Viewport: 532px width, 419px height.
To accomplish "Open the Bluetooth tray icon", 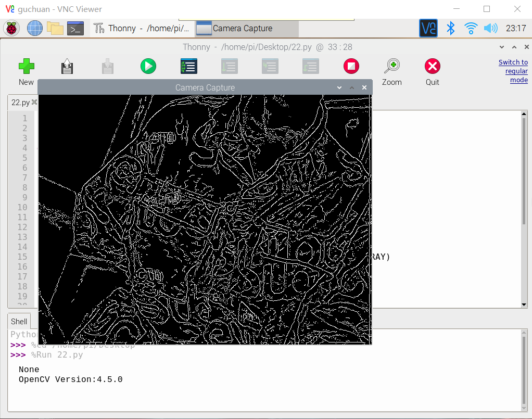I will click(451, 28).
